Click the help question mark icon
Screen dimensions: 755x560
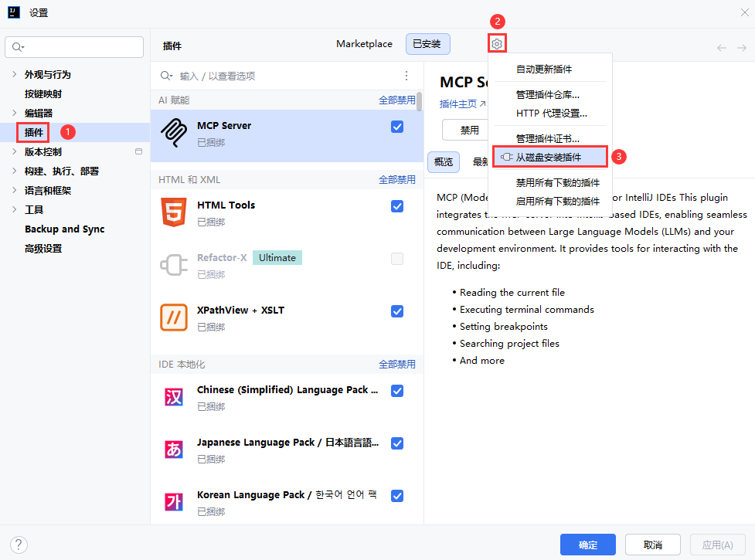pyautogui.click(x=19, y=545)
